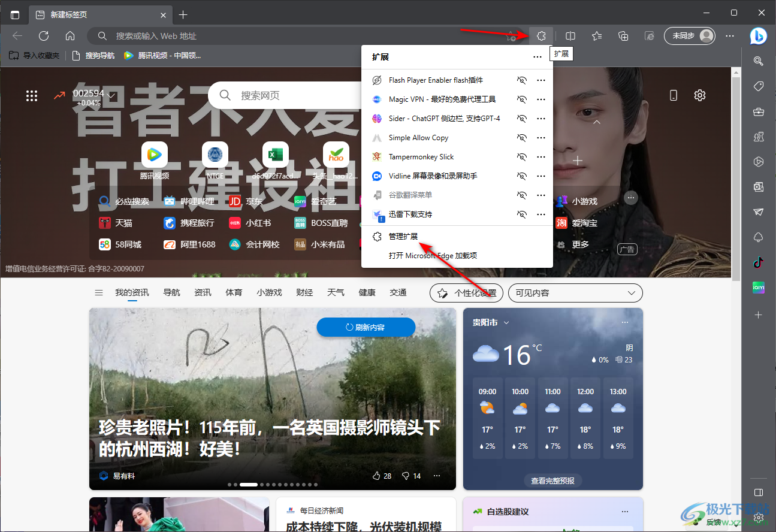Click the active carousel indicator below the headline
The height and width of the screenshot is (532, 776).
click(249, 484)
